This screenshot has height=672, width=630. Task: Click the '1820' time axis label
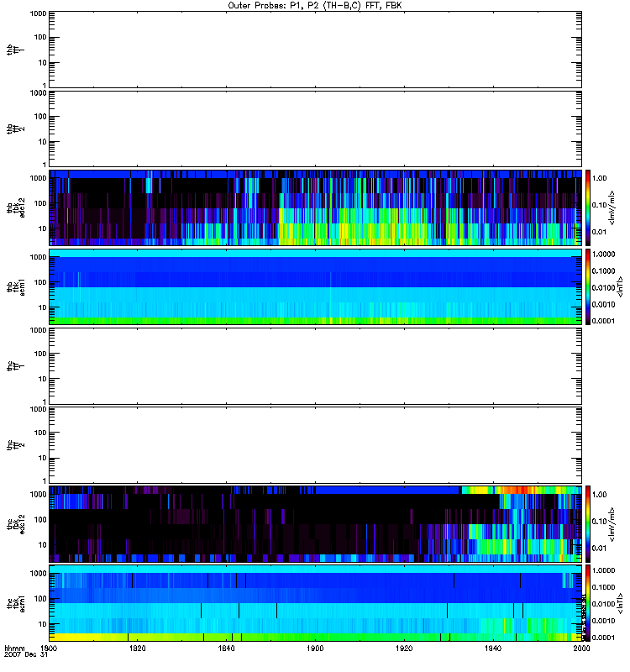[138, 648]
